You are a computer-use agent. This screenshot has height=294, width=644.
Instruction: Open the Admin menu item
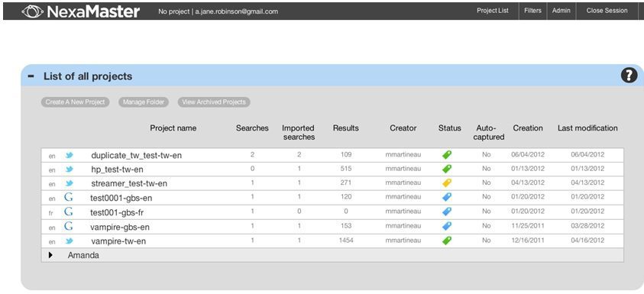(561, 11)
